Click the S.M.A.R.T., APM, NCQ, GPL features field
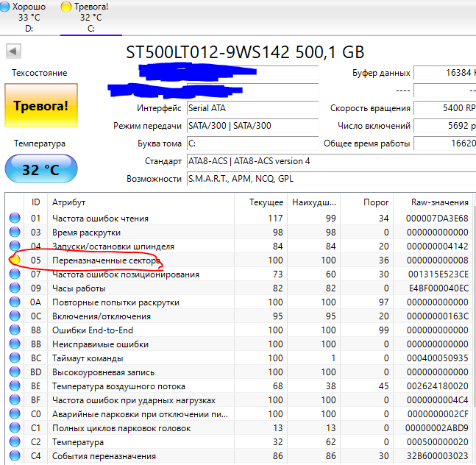 [331, 179]
